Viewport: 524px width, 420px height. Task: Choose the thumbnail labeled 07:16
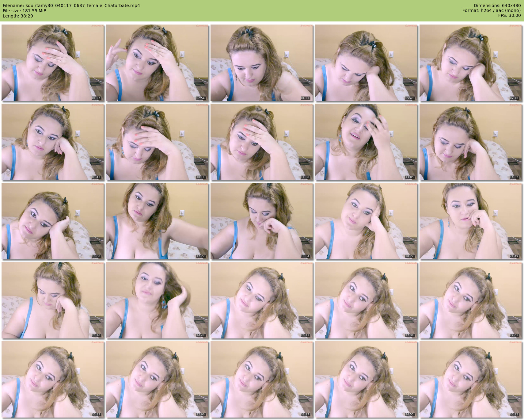coord(471,63)
